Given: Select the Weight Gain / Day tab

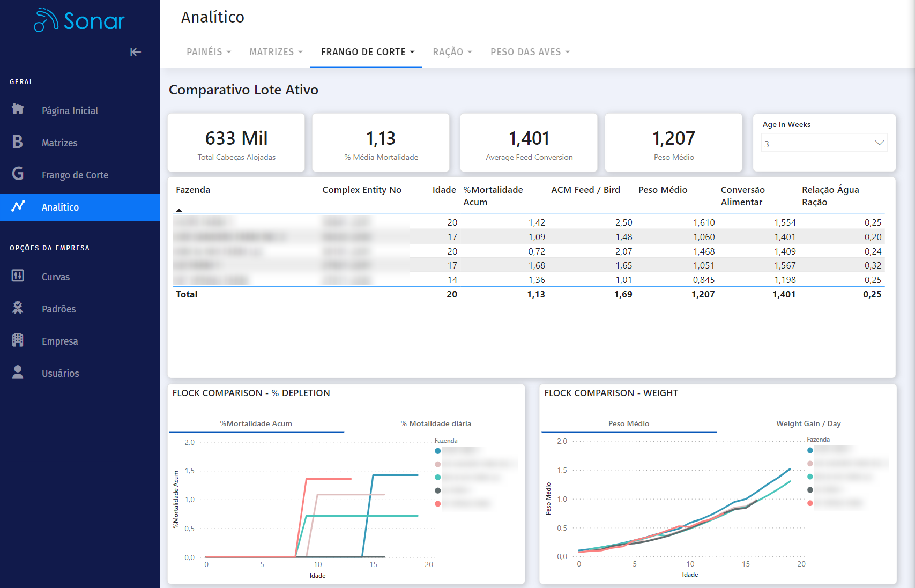Looking at the screenshot, I should coord(808,423).
